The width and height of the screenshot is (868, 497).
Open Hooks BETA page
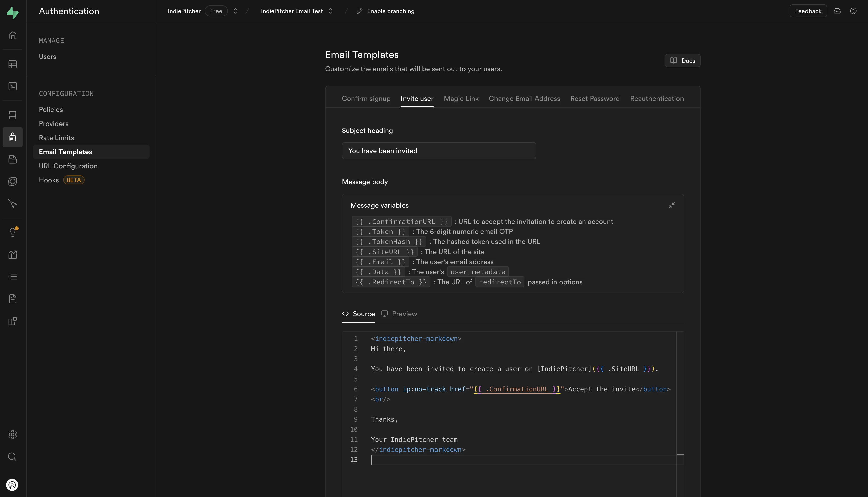point(61,180)
